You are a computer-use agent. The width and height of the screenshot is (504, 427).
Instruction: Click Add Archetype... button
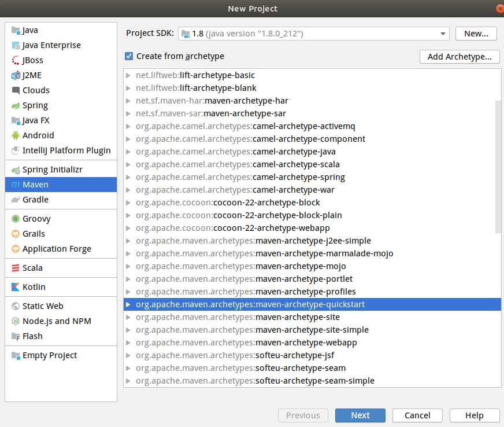pyautogui.click(x=459, y=57)
